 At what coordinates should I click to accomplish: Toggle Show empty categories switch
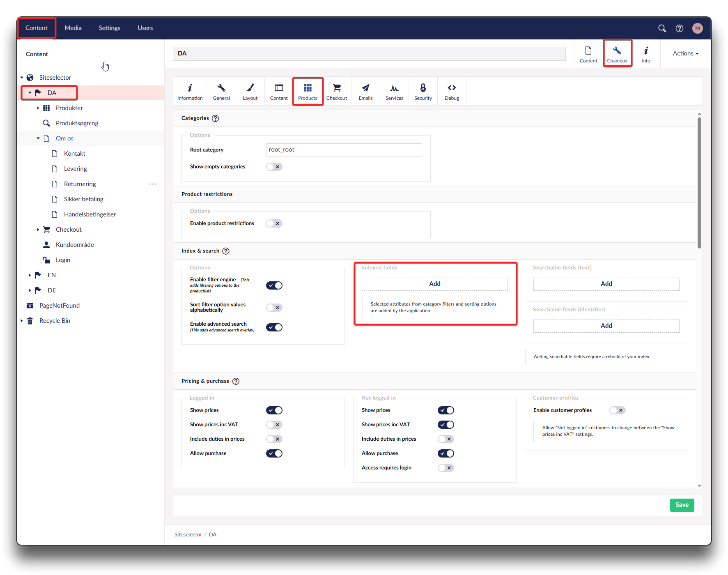(274, 167)
